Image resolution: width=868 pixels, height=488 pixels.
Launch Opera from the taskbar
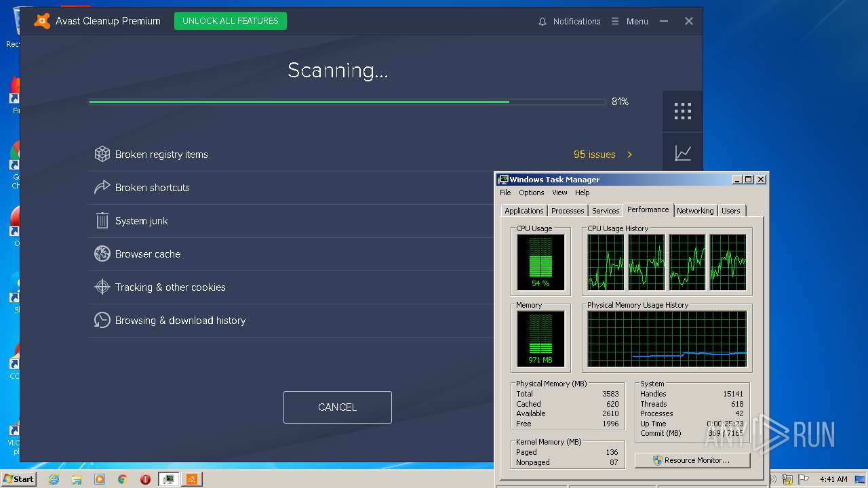(x=145, y=479)
